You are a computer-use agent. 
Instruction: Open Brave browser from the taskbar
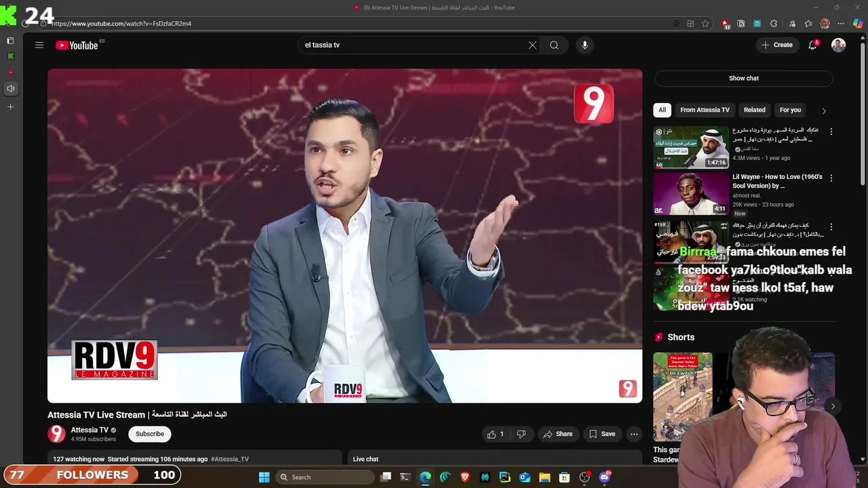pyautogui.click(x=465, y=477)
